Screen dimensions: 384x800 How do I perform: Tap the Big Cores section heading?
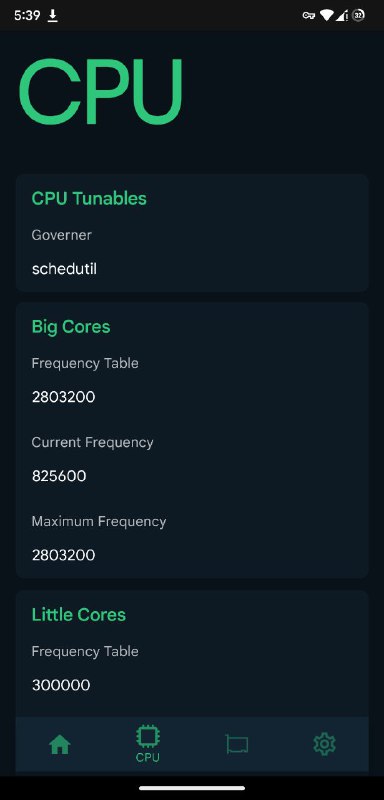tap(71, 327)
